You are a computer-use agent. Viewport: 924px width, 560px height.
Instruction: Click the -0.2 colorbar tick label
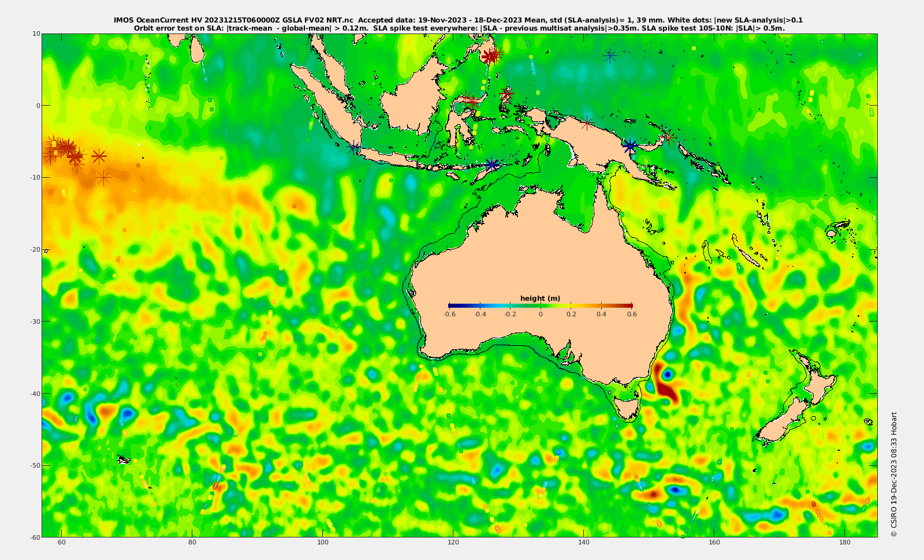point(510,314)
